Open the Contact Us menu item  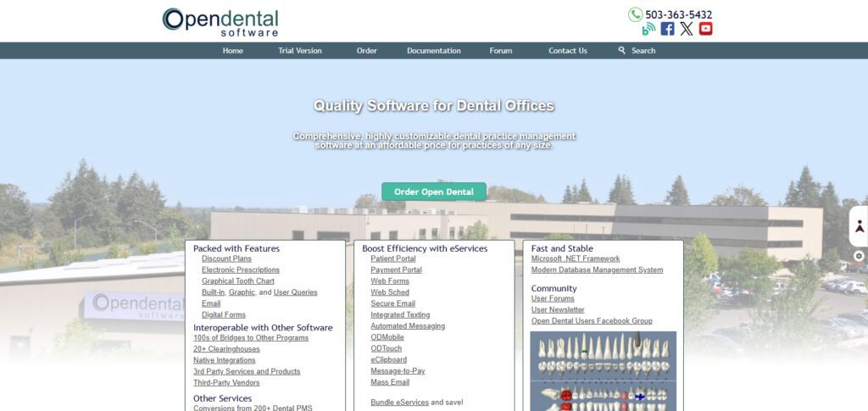point(568,50)
